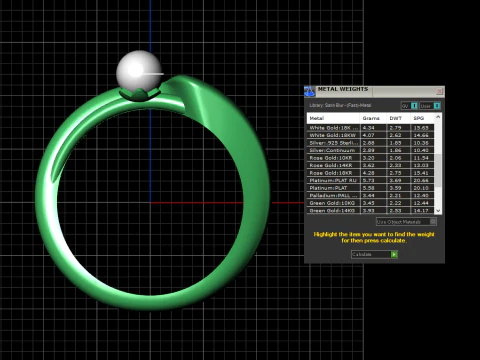Screen dimensions: 480x360
Task: Select the Platinum:PLAT RU row
Action: pyautogui.click(x=370, y=180)
